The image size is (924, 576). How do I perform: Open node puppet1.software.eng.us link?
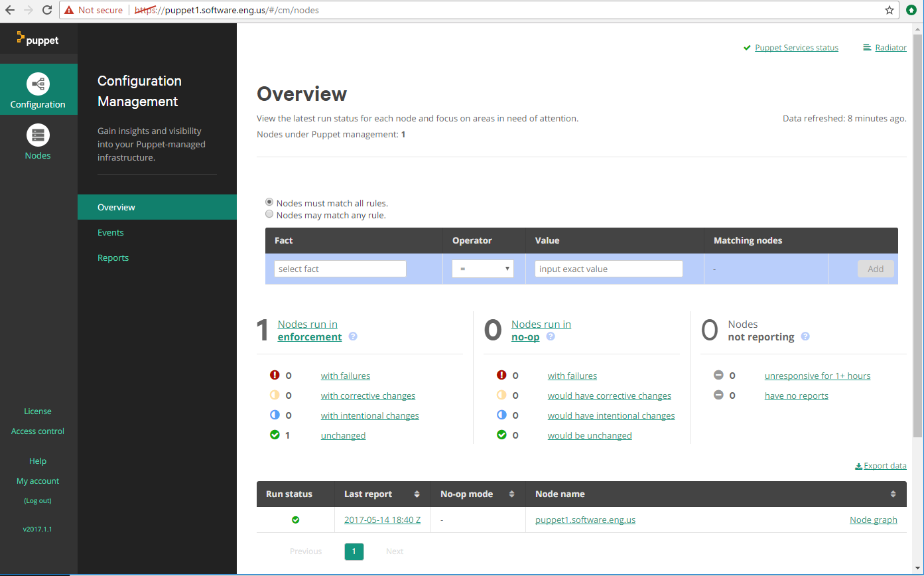pyautogui.click(x=585, y=520)
